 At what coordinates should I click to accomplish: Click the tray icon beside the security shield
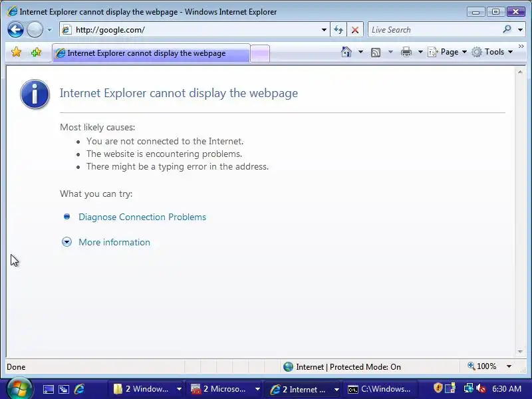[451, 388]
